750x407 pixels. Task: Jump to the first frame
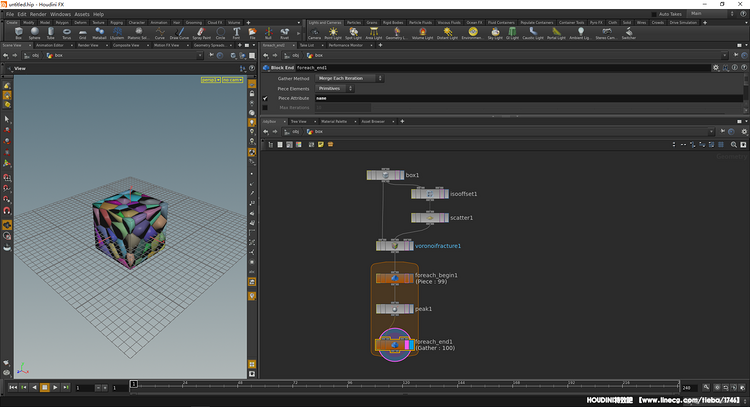[13, 387]
